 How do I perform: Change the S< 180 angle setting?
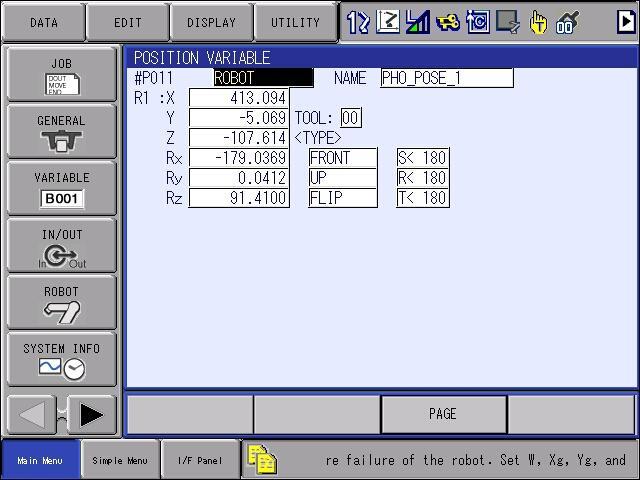pos(423,158)
